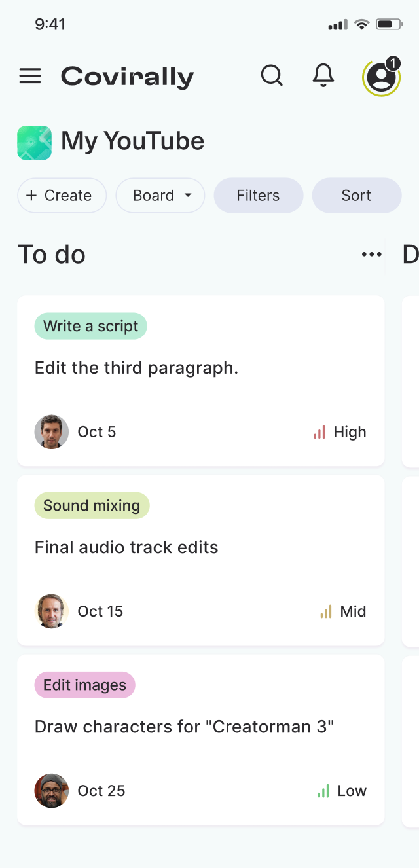Open the notifications bell
Image resolution: width=419 pixels, height=868 pixels.
pos(323,76)
